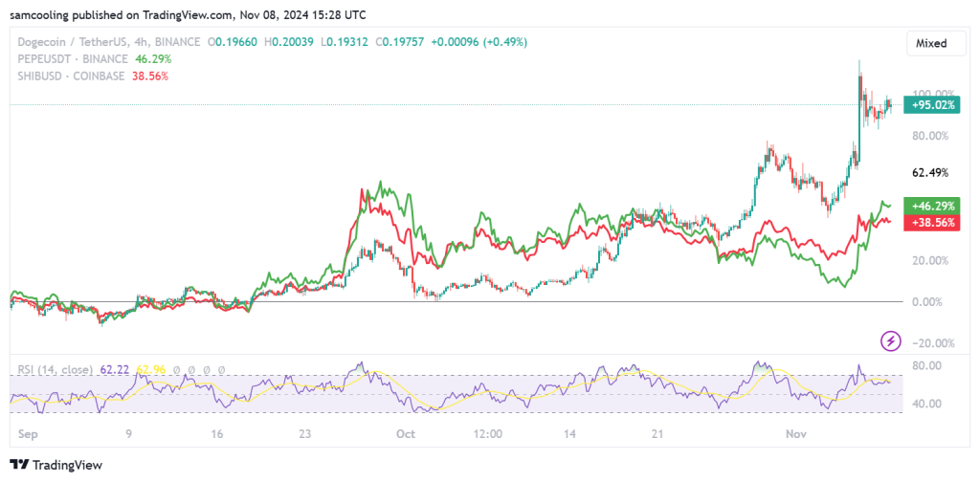This screenshot has width=980, height=482.
Task: Click RSI purple value 62.22
Action: point(113,369)
